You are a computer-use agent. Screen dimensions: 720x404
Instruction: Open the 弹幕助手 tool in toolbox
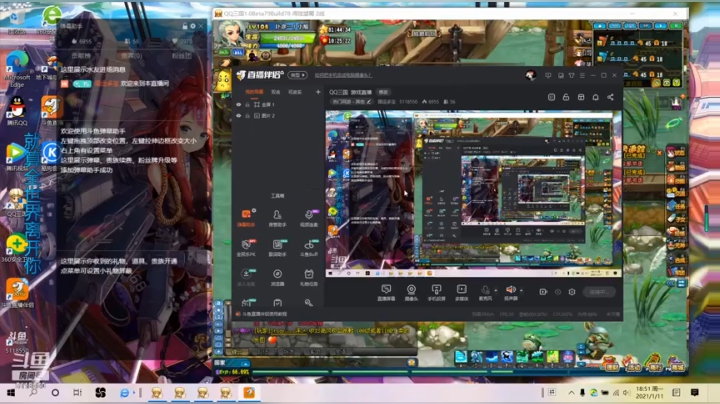click(x=246, y=218)
